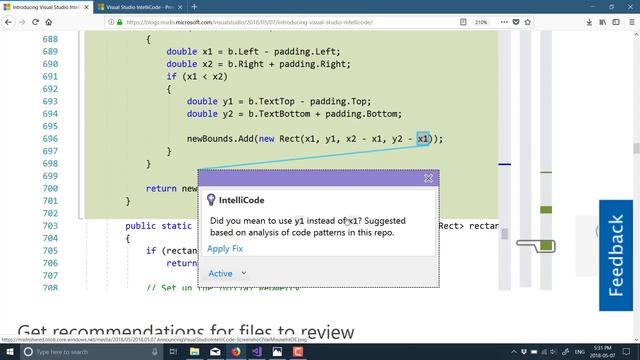Close the first browser tab
This screenshot has width=640, height=360.
pos(87,7)
